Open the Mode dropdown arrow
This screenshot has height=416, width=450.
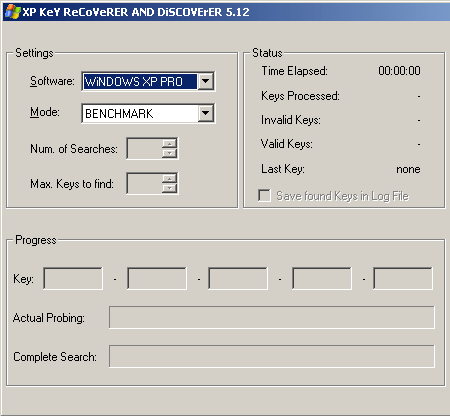click(206, 113)
